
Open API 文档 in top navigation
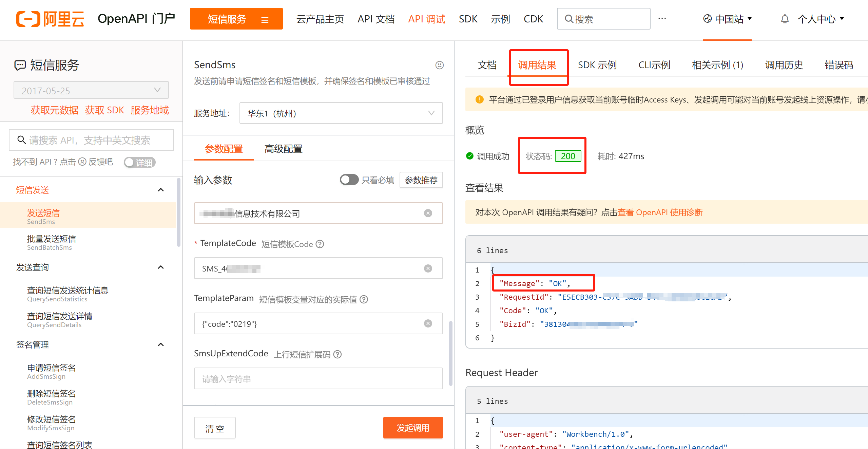point(376,19)
